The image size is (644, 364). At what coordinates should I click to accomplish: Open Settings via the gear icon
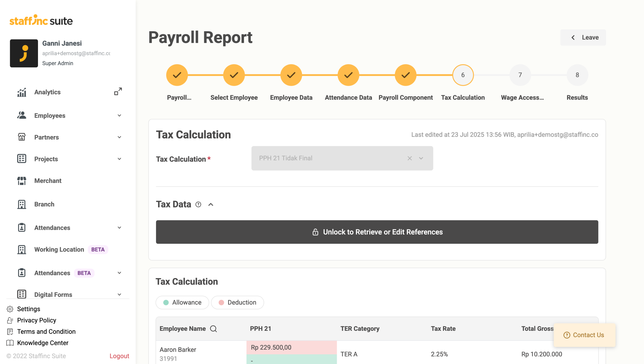10,309
